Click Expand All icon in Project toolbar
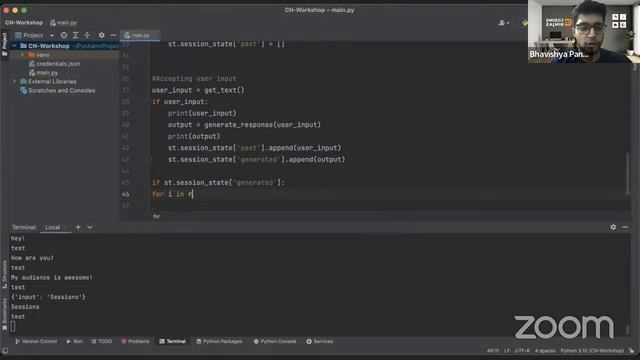Viewport: 640px width, 360px height. [76, 35]
